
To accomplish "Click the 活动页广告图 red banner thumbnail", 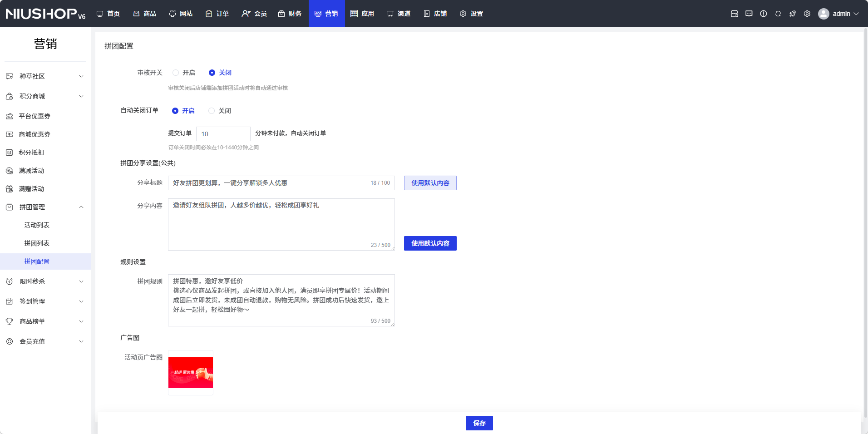I will (x=191, y=373).
